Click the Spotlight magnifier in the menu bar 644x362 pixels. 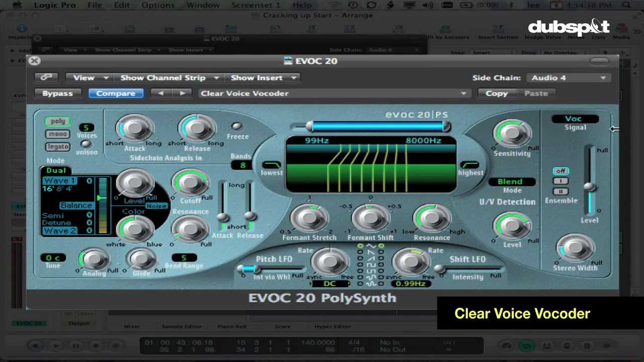click(x=626, y=5)
